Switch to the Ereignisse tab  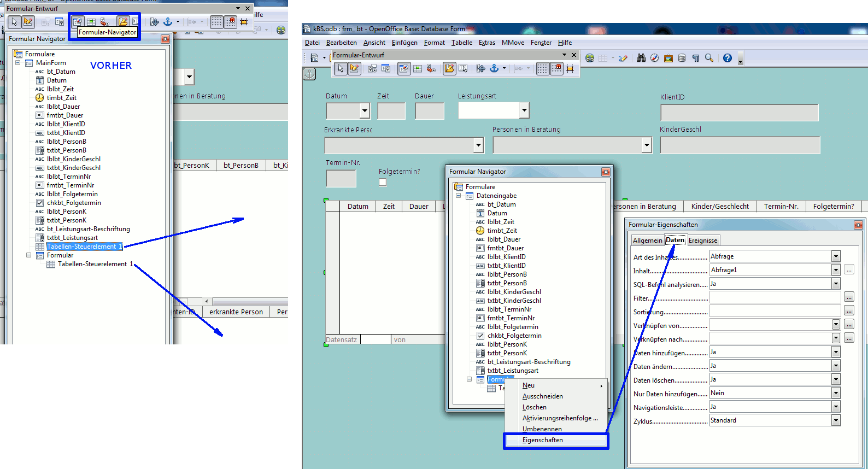pyautogui.click(x=702, y=241)
